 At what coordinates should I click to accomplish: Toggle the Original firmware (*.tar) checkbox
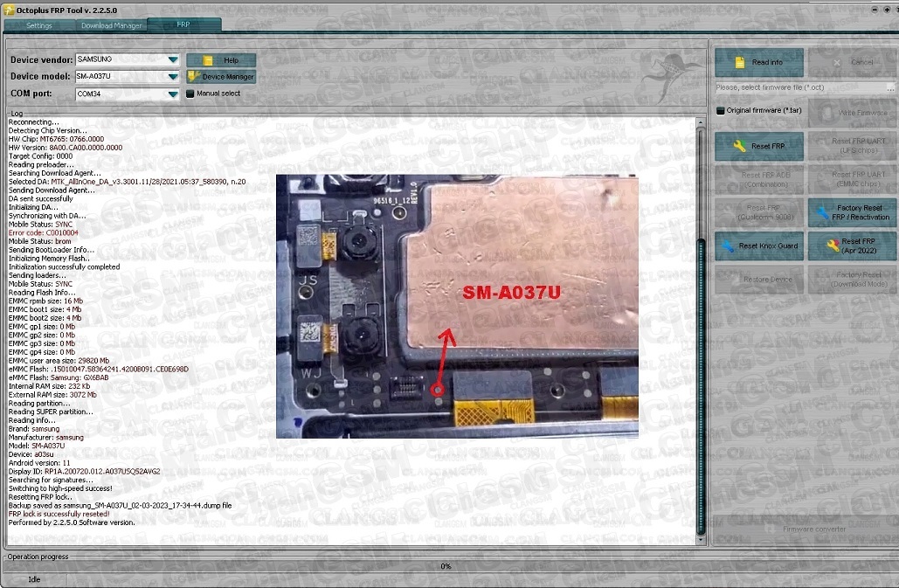720,111
